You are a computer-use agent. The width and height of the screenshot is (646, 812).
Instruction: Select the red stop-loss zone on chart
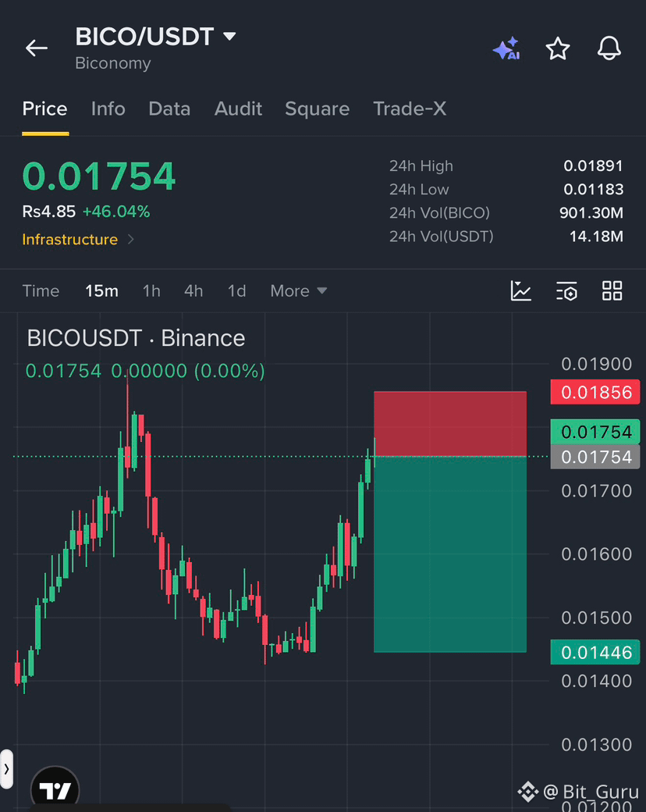click(450, 424)
